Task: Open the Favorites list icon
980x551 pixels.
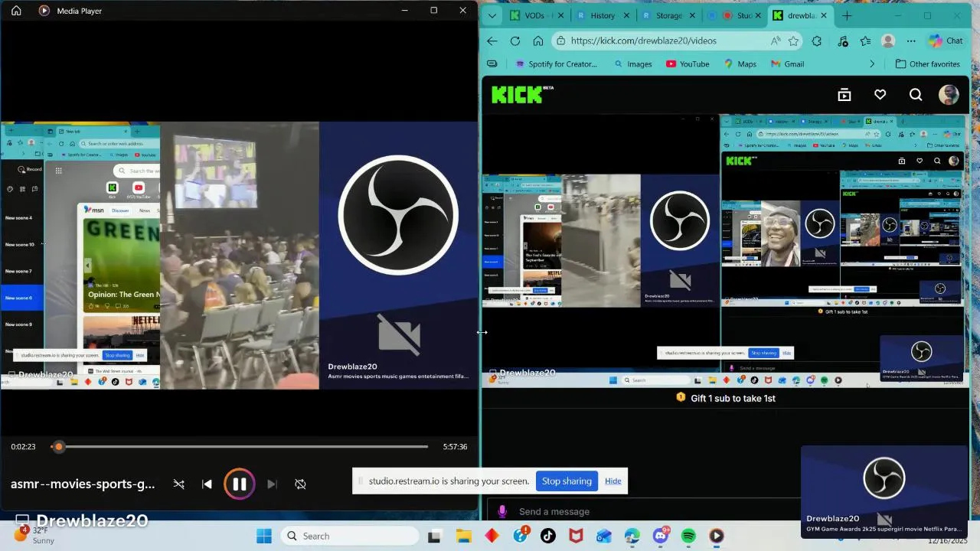Action: [x=865, y=41]
